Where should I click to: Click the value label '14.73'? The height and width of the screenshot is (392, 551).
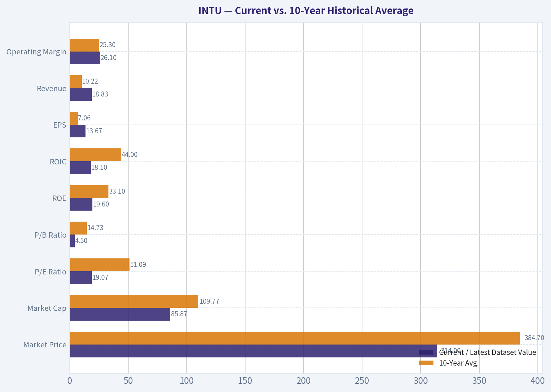point(95,228)
